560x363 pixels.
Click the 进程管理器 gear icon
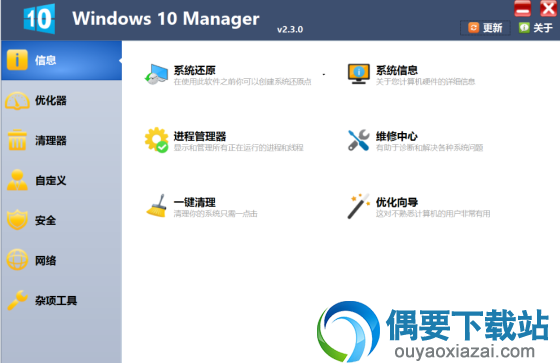pos(156,140)
